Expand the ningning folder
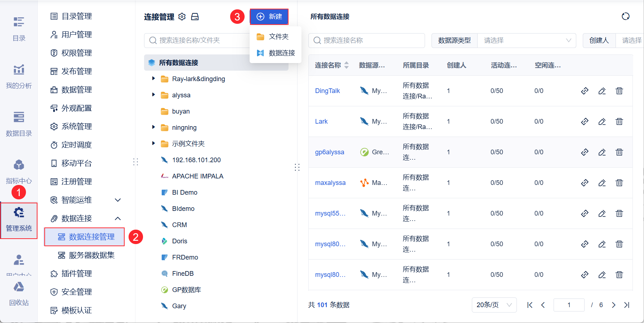The width and height of the screenshot is (644, 323). tap(153, 127)
